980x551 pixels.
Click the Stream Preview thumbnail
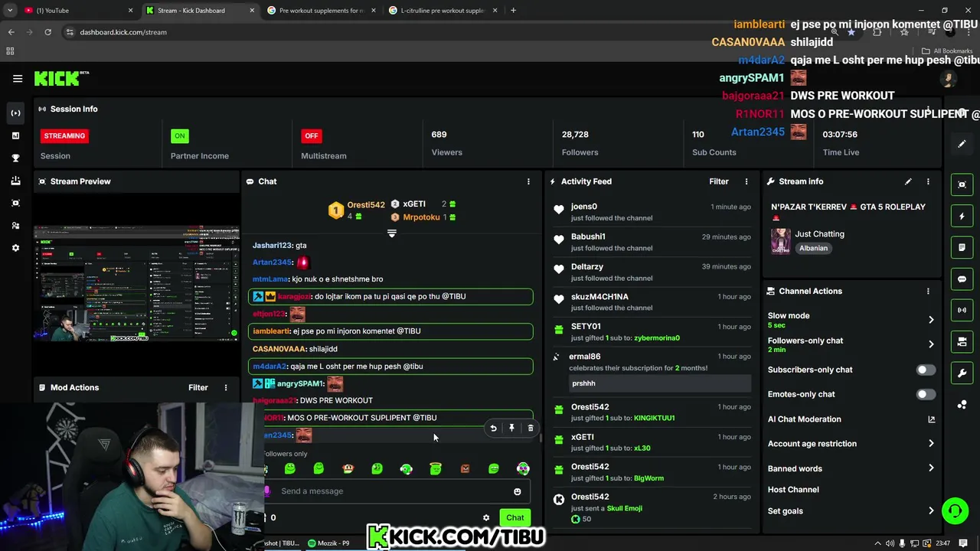(x=136, y=283)
